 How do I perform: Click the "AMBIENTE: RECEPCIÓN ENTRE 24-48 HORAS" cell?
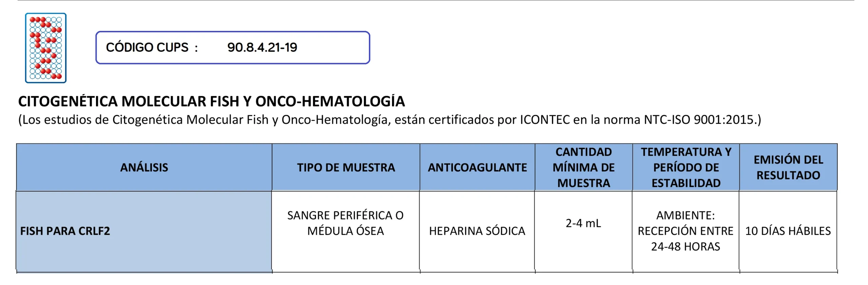coord(686,231)
